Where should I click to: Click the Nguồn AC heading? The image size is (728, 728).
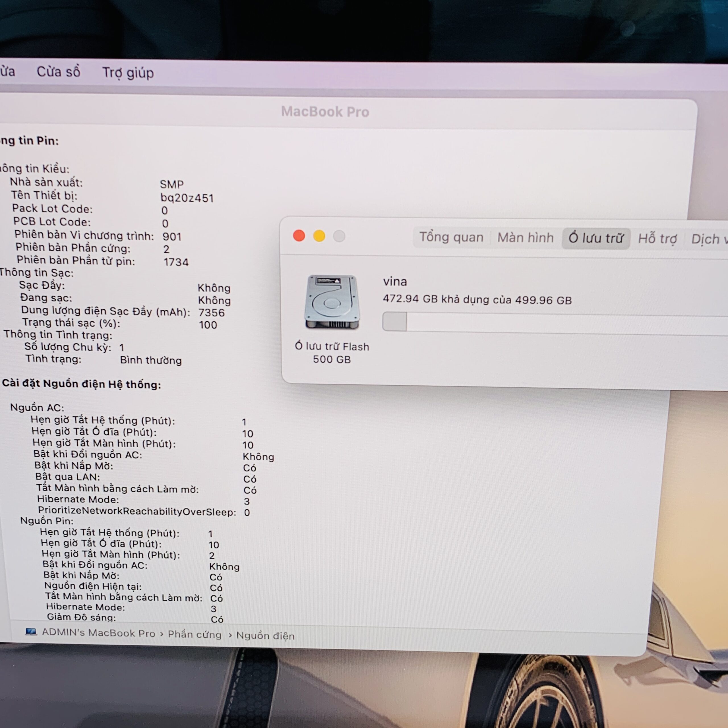(x=37, y=408)
